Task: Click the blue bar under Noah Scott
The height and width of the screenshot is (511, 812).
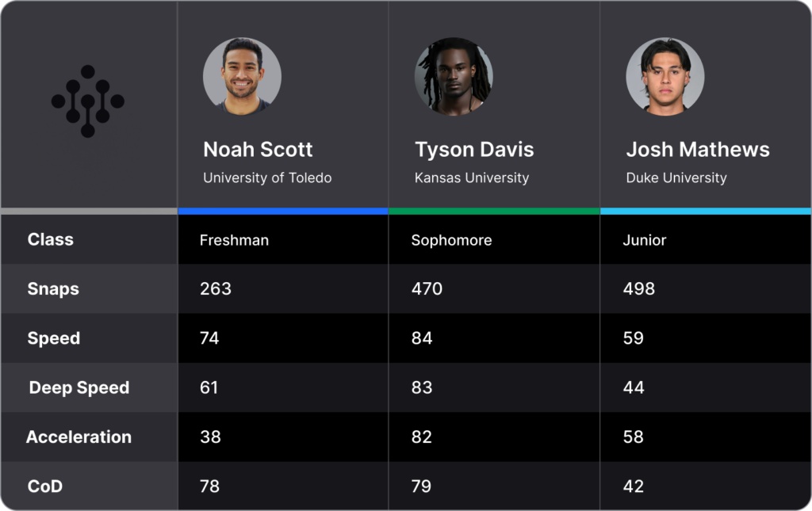Action: coord(283,211)
